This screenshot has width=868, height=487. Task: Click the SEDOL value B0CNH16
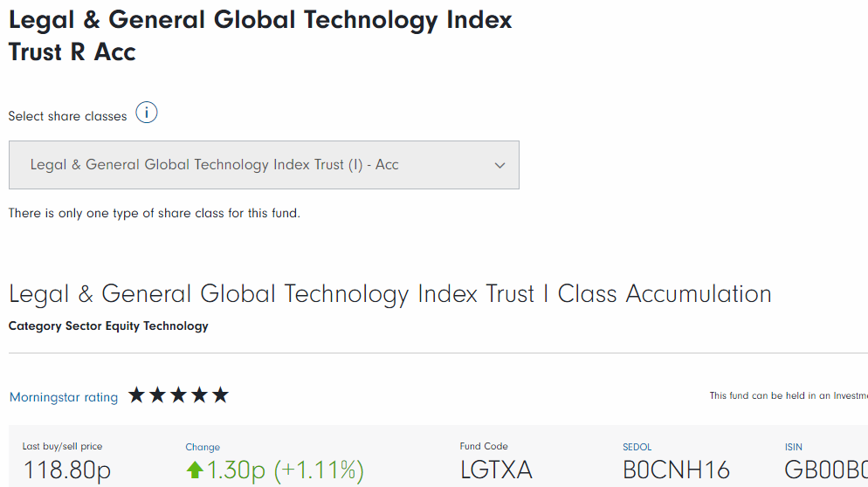click(x=676, y=470)
